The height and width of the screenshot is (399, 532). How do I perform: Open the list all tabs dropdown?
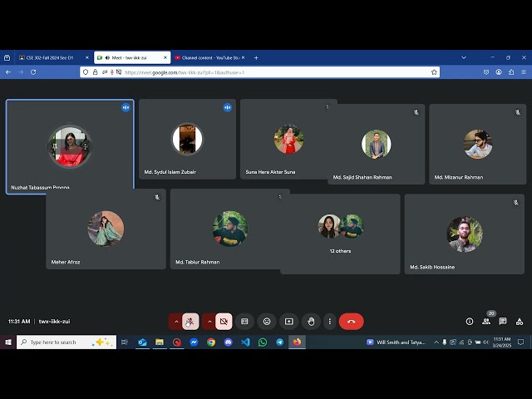(x=464, y=57)
